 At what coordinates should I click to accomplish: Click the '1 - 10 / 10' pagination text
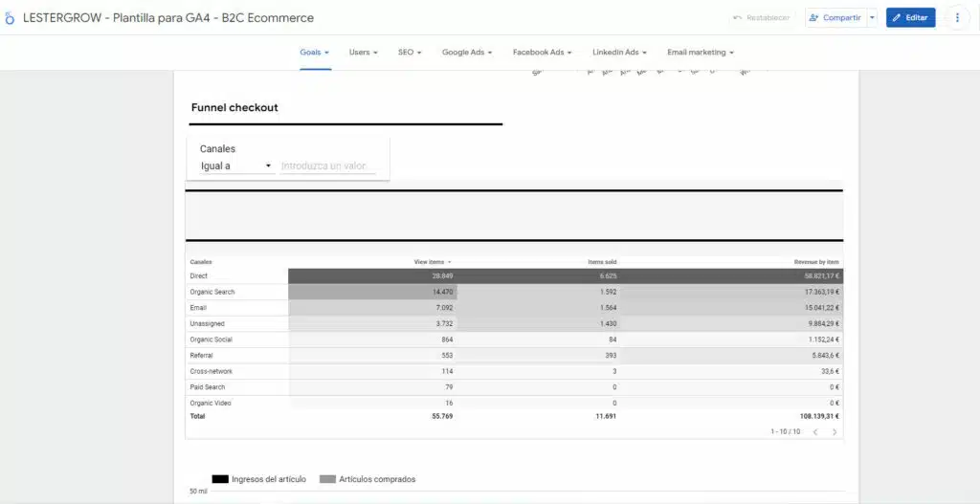coord(785,431)
